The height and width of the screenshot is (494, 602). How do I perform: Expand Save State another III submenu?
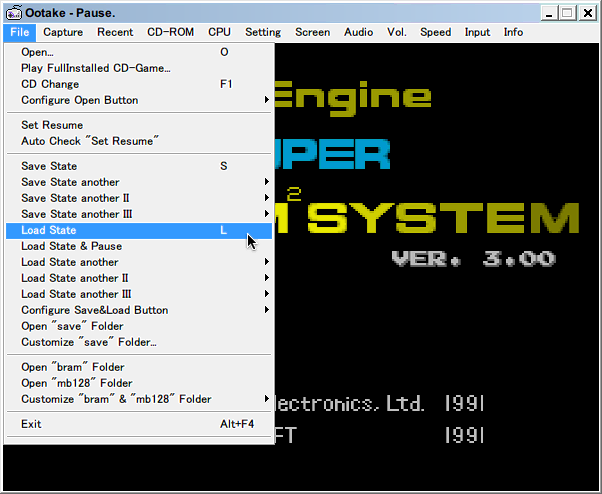coord(139,214)
